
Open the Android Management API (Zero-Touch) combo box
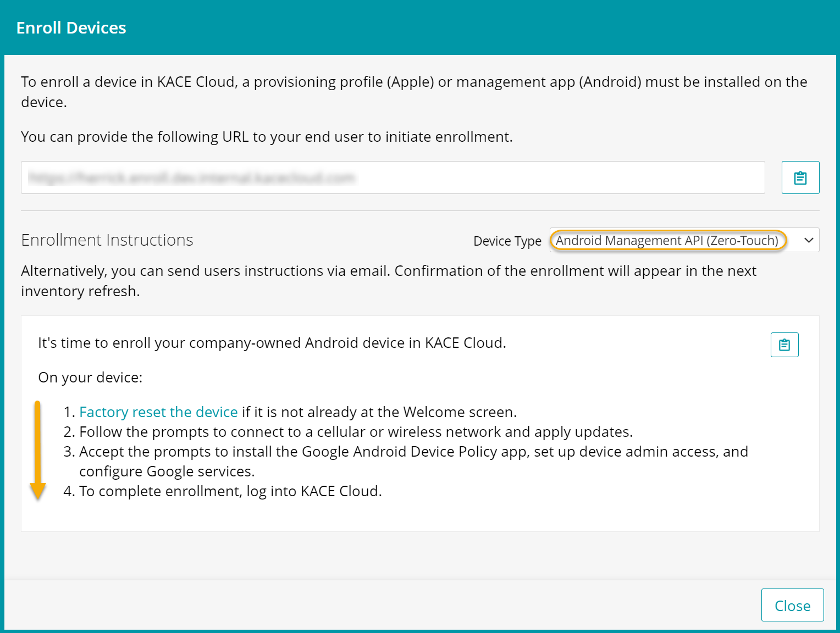pyautogui.click(x=667, y=240)
